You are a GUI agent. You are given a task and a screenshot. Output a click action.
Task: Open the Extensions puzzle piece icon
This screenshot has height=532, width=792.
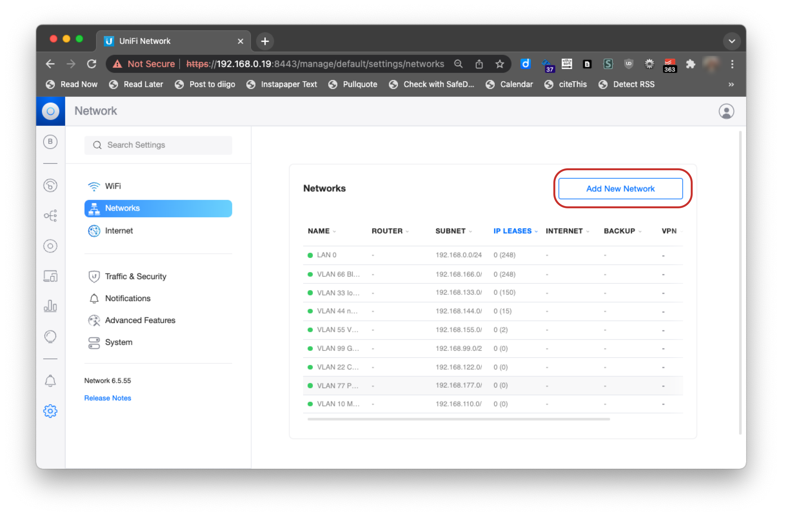click(690, 64)
